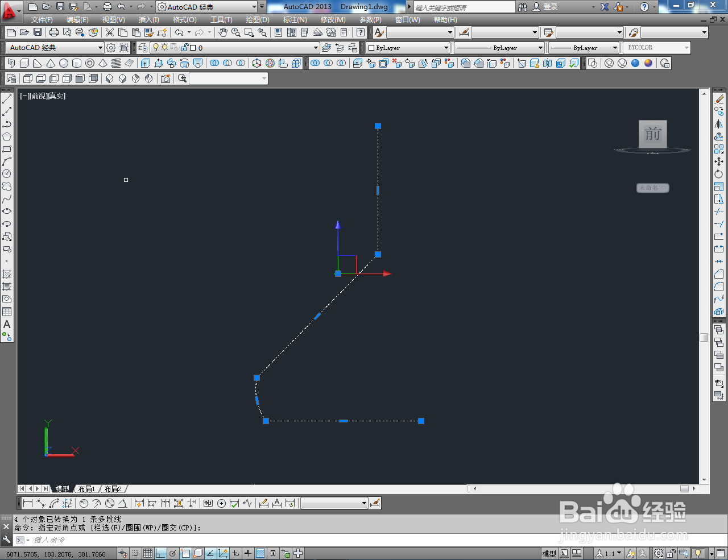
Task: Toggle Object Snap in status bar
Action: [185, 553]
